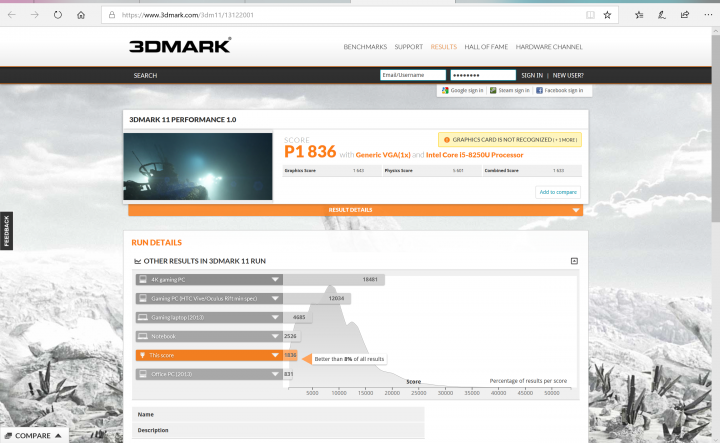Click the 4685 score bar value
Screen dimensions: 720x443
tap(299, 317)
